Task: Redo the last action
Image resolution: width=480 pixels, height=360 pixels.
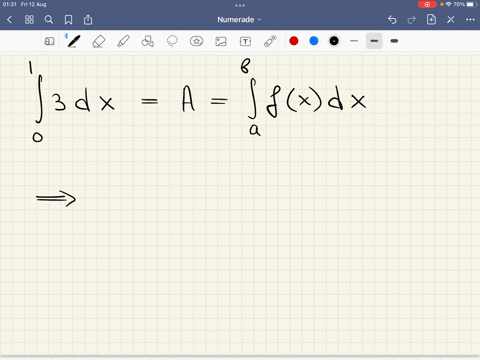Action: pyautogui.click(x=412, y=20)
